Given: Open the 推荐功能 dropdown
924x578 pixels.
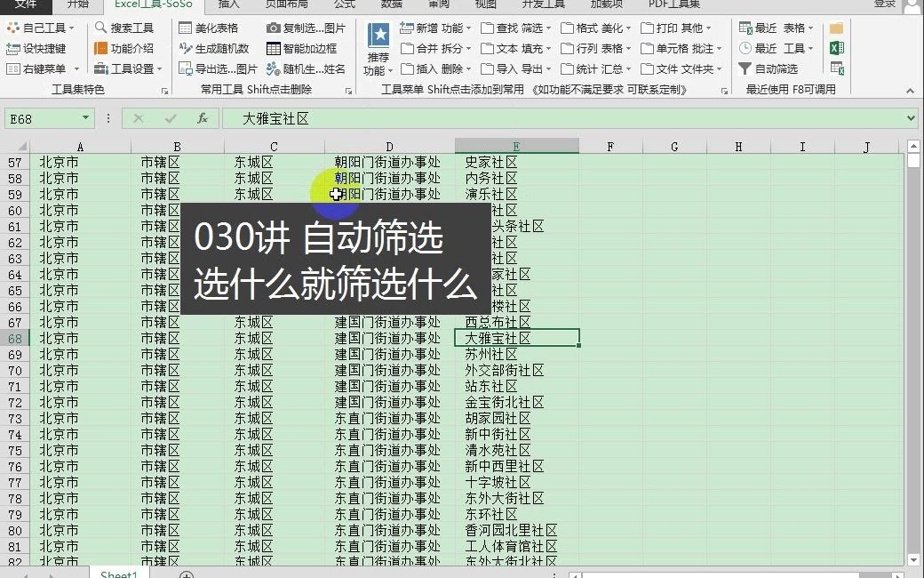Looking at the screenshot, I should [x=376, y=49].
